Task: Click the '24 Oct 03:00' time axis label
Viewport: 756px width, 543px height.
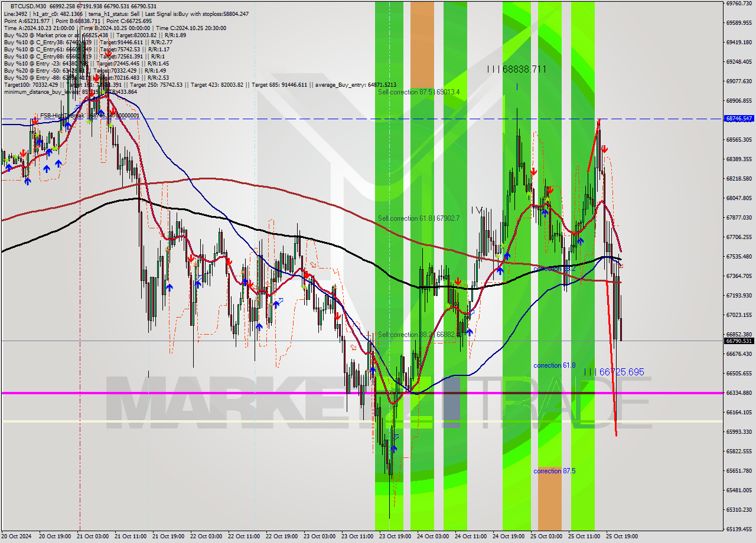Action: [433, 537]
